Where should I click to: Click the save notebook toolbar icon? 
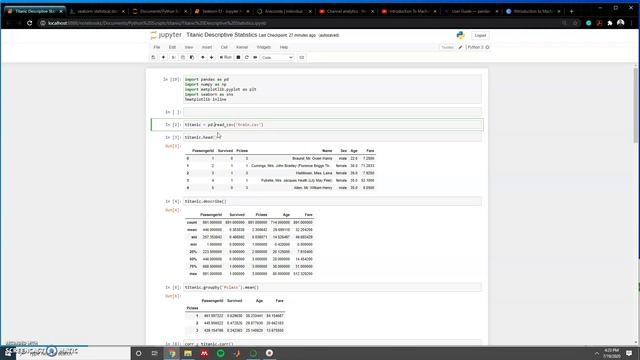[153, 58]
